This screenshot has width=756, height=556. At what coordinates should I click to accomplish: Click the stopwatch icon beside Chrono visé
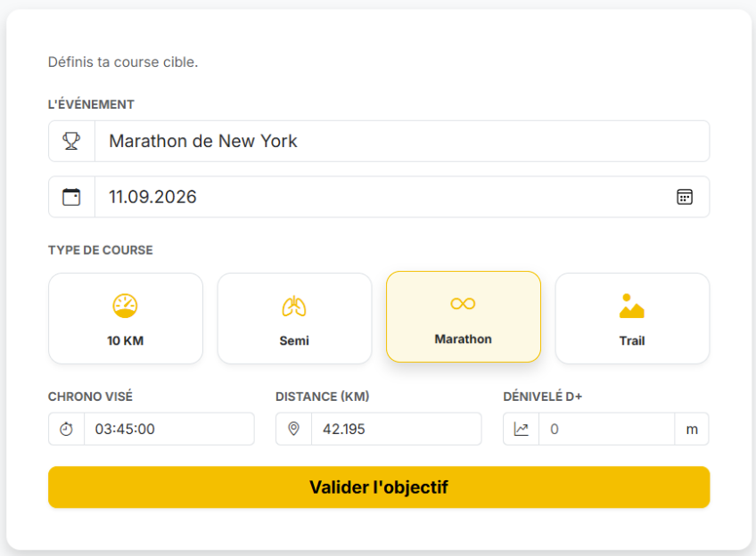tap(66, 429)
